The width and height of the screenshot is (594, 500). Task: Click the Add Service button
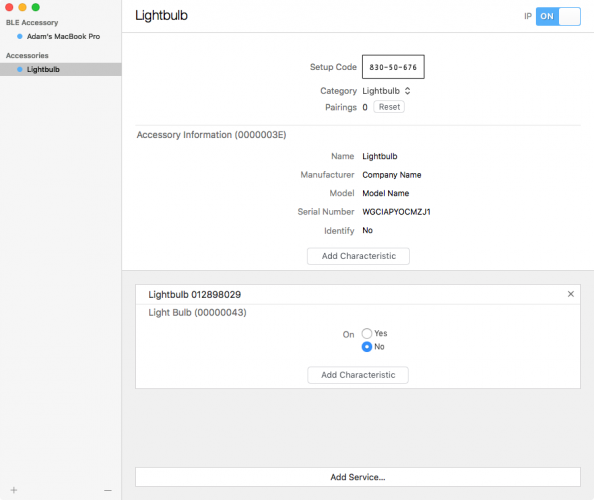(x=358, y=477)
